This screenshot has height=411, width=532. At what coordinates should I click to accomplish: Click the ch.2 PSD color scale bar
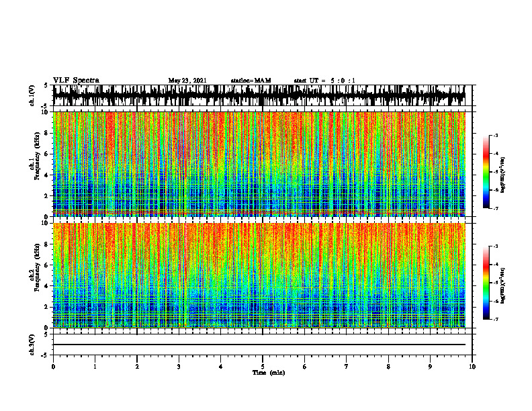486,283
